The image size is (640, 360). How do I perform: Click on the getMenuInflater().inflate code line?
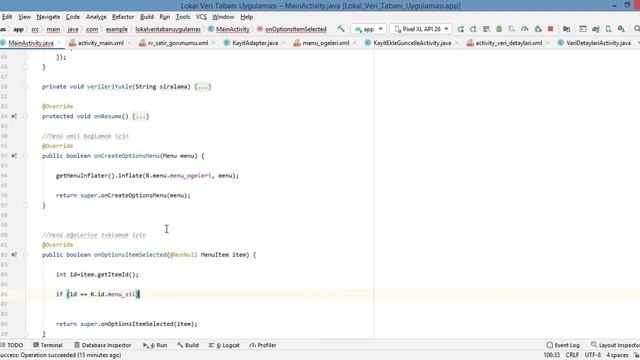point(147,176)
